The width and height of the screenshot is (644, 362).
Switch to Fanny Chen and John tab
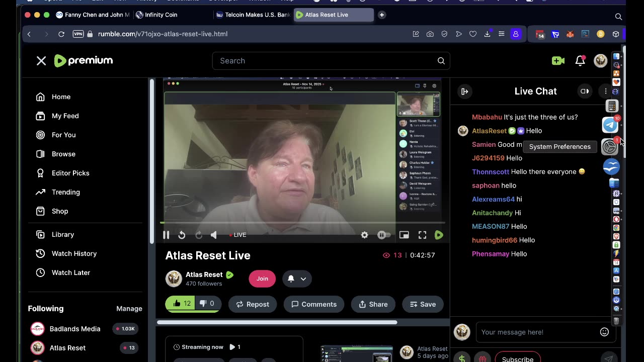tap(93, 15)
